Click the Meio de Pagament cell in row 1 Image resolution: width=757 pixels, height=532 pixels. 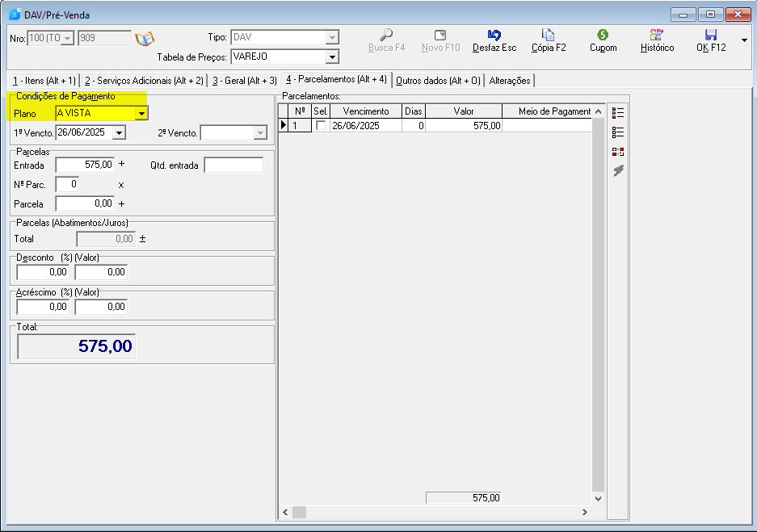coord(547,125)
